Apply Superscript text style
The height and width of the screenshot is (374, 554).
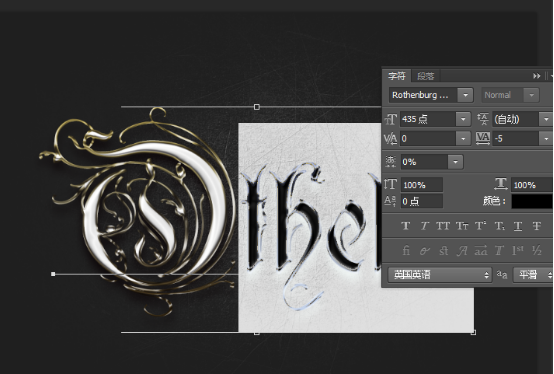tap(481, 226)
